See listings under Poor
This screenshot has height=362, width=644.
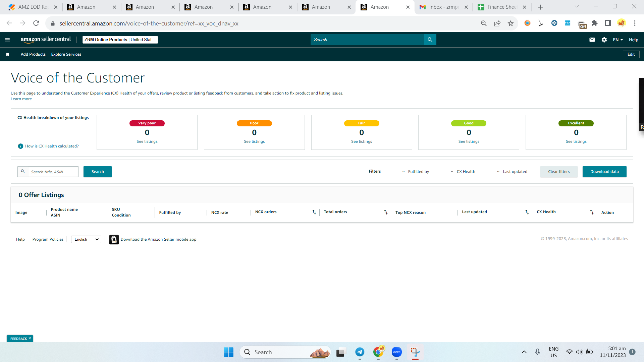pos(254,141)
